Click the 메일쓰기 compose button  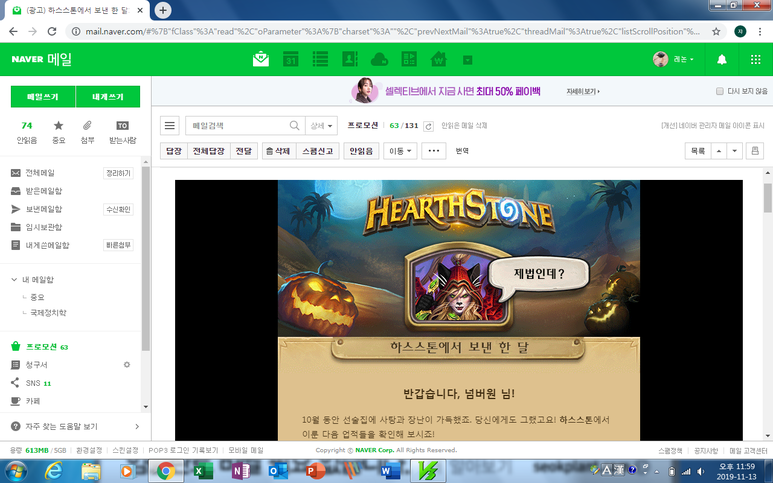43,97
